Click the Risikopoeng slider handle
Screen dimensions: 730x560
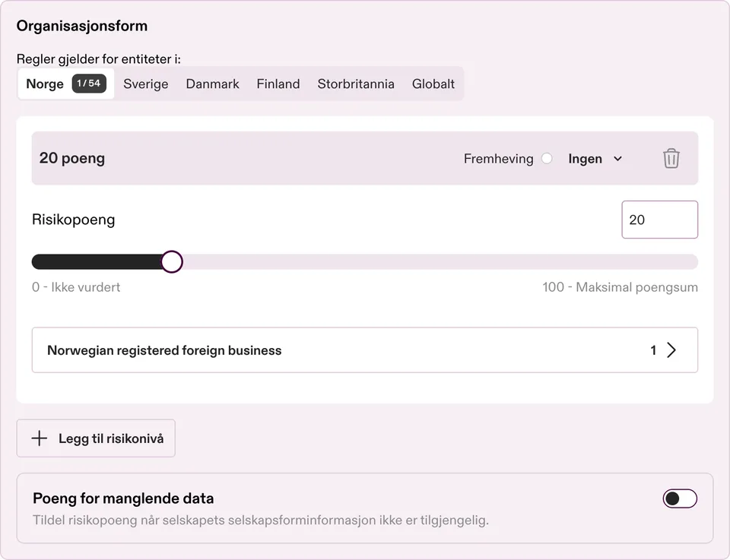pyautogui.click(x=172, y=261)
